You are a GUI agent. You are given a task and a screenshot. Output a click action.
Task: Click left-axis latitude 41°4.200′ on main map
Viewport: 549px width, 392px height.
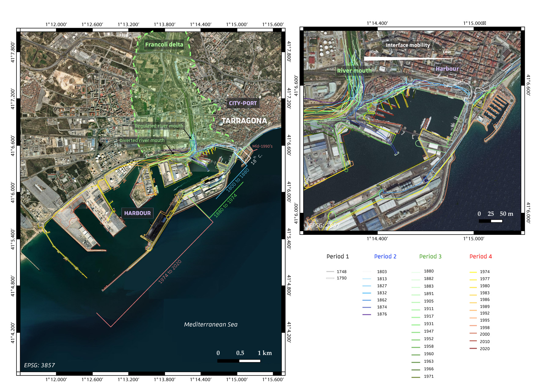tap(13, 333)
